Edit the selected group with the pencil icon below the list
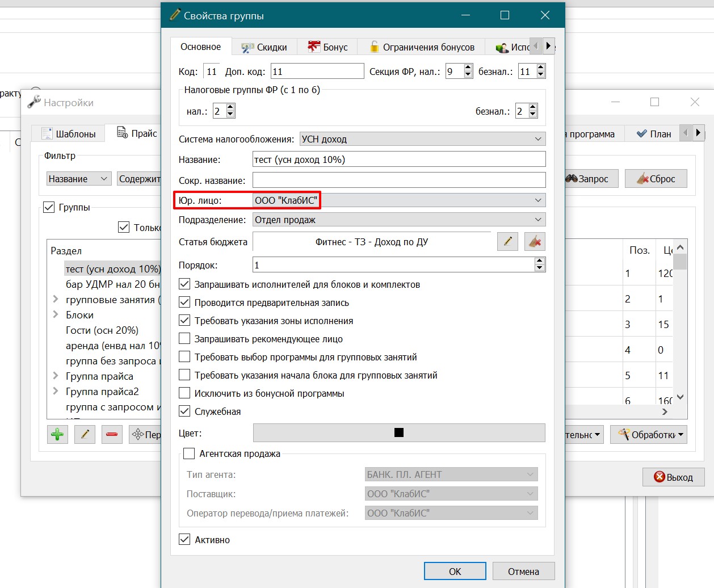The width and height of the screenshot is (714, 588). pos(85,435)
